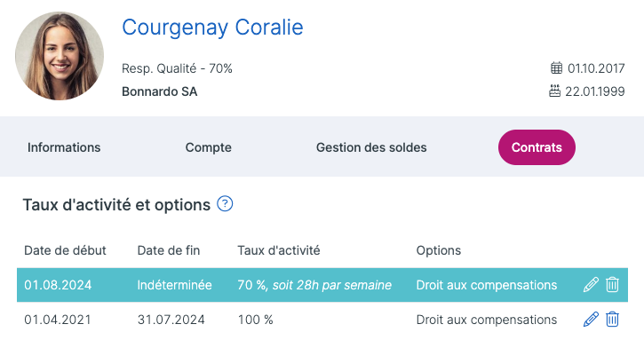Click the Date de fin column header

169,250
